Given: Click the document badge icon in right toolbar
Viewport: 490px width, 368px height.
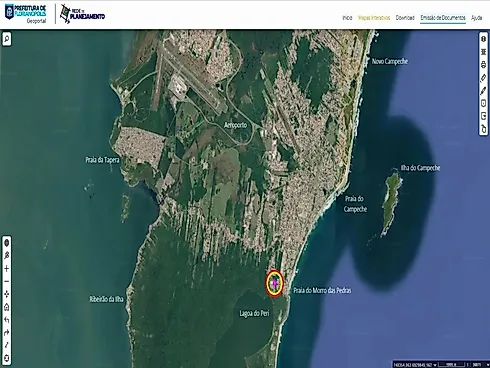Looking at the screenshot, I should click(483, 103).
